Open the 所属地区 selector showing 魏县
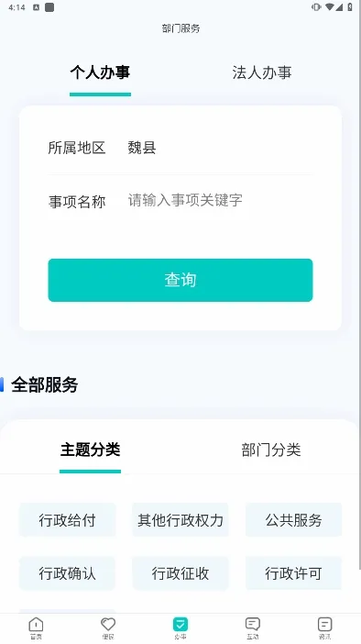 (180, 148)
